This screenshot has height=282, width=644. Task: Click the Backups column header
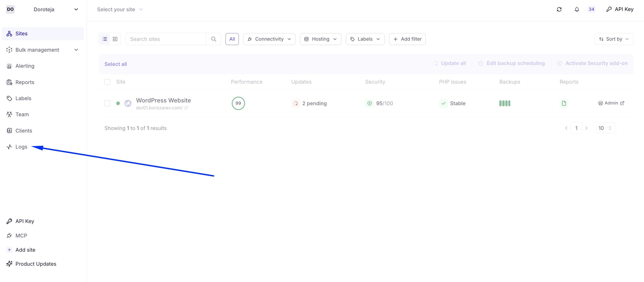pos(509,82)
